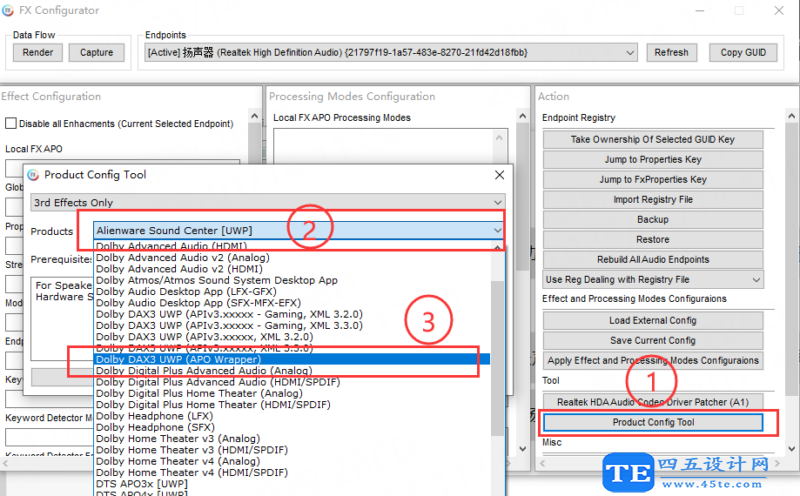Choose Dolby Atmos Sound System Desktop App

pyautogui.click(x=216, y=280)
